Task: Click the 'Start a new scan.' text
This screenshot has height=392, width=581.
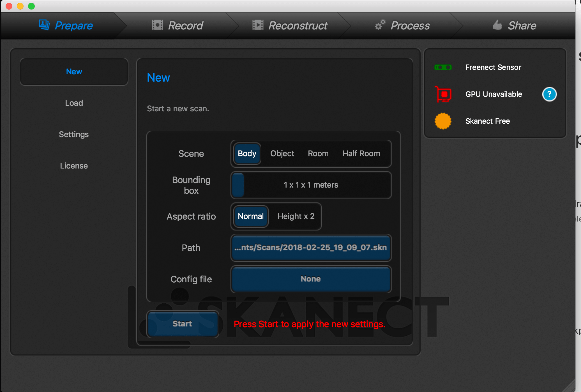Action: pyautogui.click(x=178, y=109)
